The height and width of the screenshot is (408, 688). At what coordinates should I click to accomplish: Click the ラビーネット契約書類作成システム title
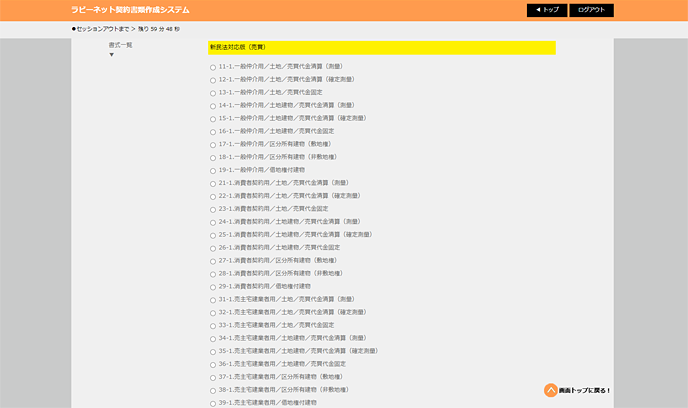(x=130, y=10)
